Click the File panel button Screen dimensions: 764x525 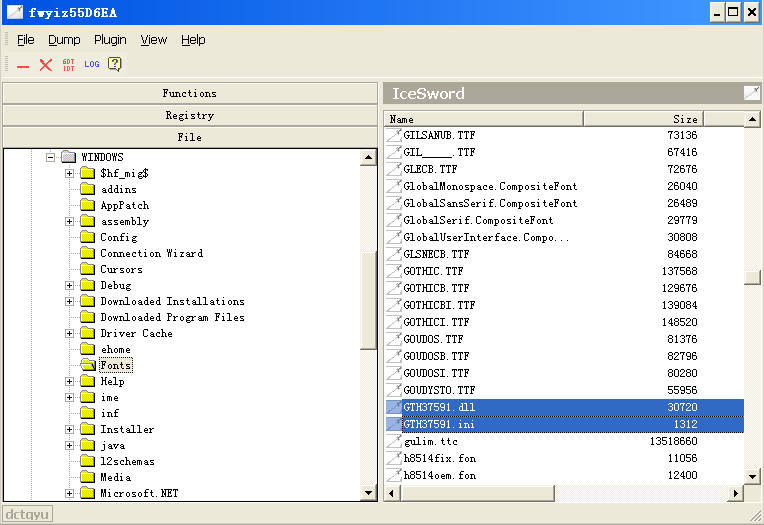pos(190,137)
